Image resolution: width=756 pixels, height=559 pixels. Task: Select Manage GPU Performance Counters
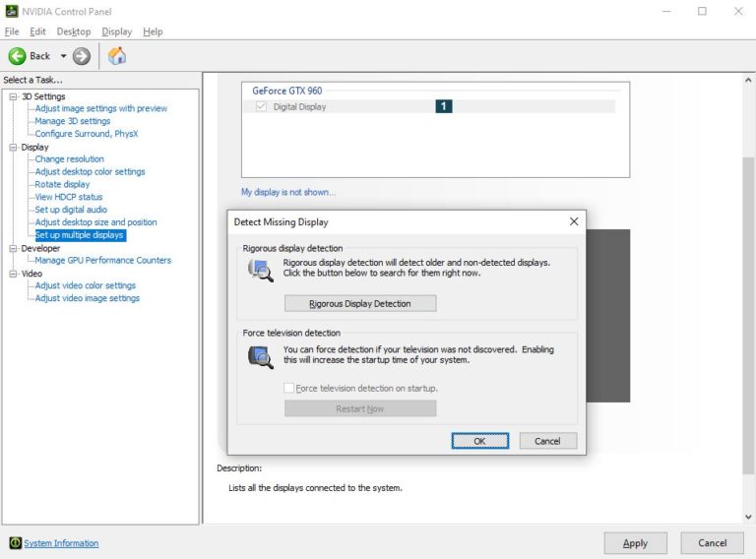pos(102,260)
